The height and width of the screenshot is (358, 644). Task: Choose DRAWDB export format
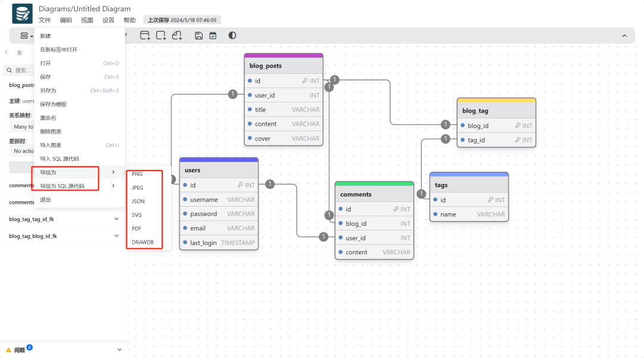click(143, 242)
